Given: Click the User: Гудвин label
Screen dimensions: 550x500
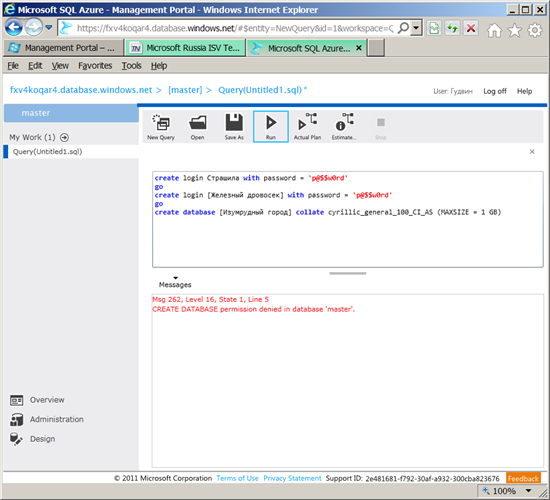Looking at the screenshot, I should tap(453, 91).
